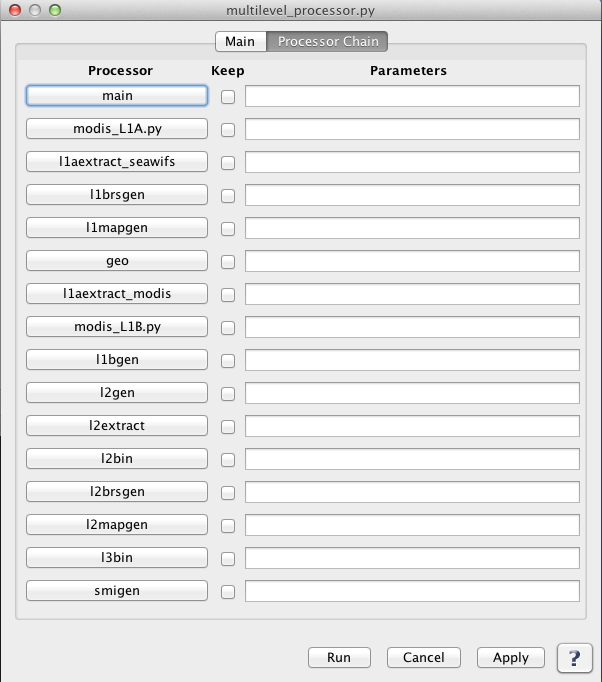Focus the l1aextract_modis parameters field
Image resolution: width=602 pixels, height=682 pixels.
pyautogui.click(x=412, y=294)
